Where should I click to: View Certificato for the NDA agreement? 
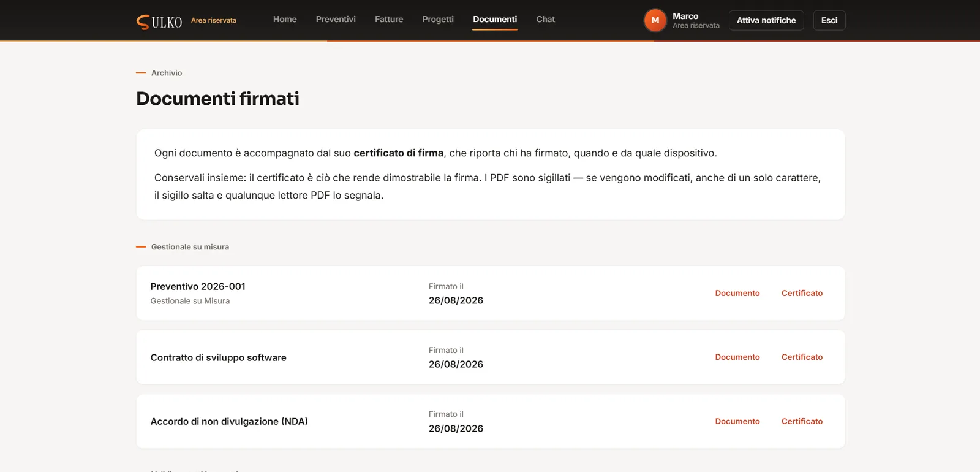(x=802, y=421)
